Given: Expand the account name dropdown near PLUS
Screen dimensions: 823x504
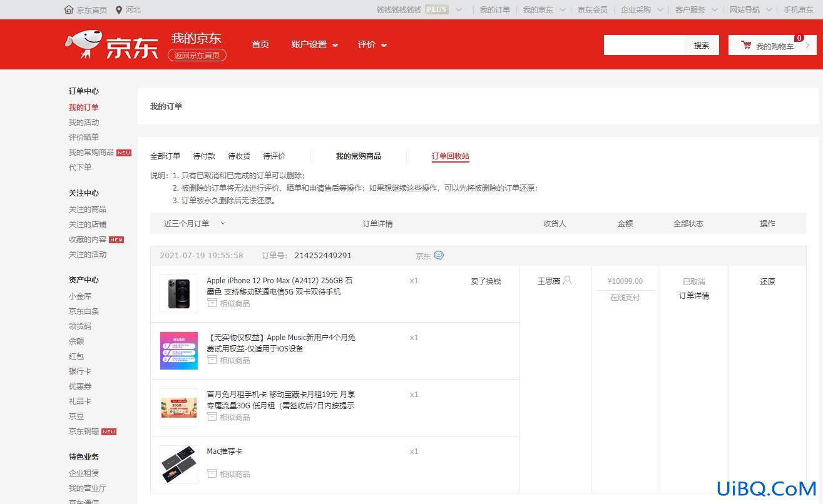Looking at the screenshot, I should pos(459,9).
